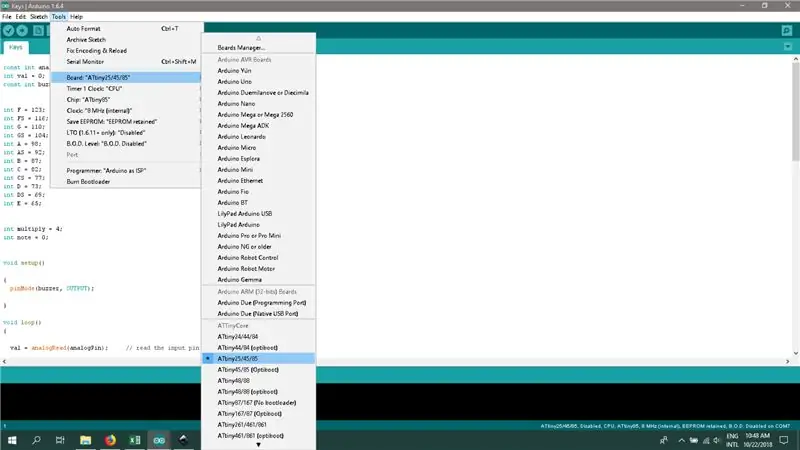Viewport: 800px width, 450px height.
Task: Click the horizontal scrollbar right arrow
Action: [787, 361]
